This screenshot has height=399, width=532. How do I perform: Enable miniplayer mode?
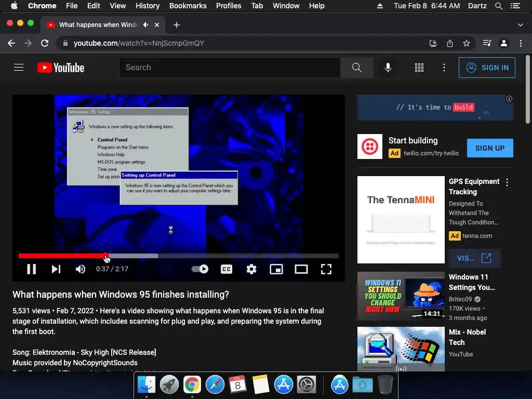tap(276, 269)
